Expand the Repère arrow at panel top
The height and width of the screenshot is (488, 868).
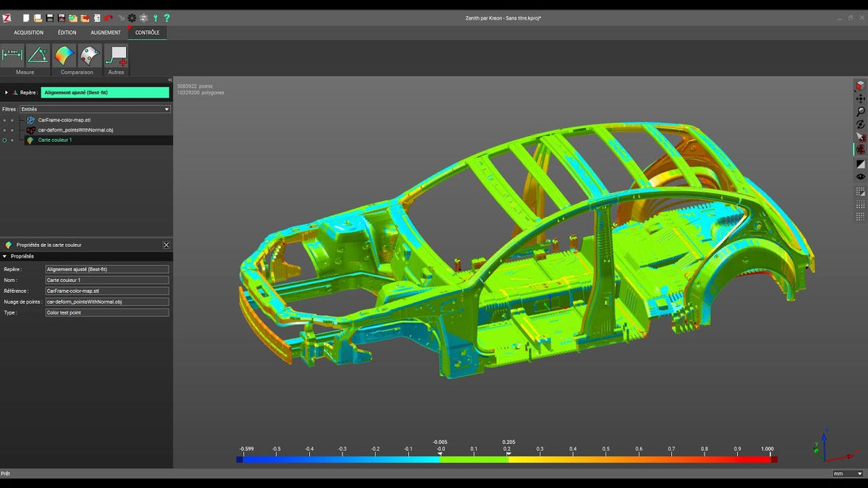(7, 93)
